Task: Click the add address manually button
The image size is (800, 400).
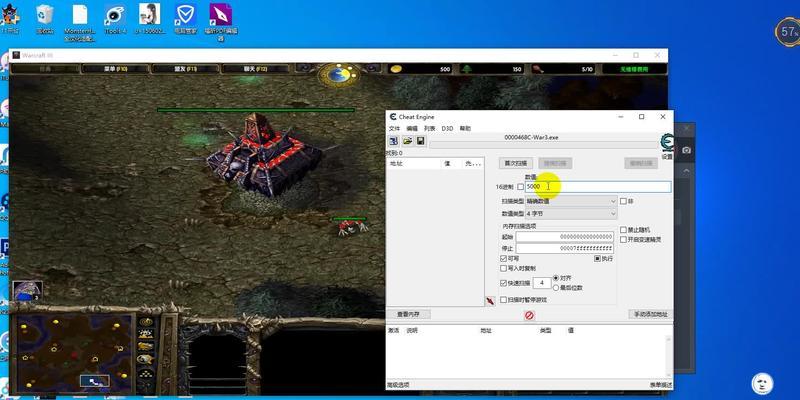Action: (x=651, y=314)
